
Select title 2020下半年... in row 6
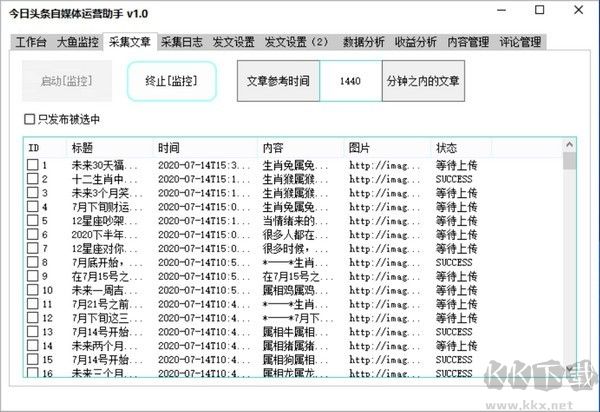point(104,234)
